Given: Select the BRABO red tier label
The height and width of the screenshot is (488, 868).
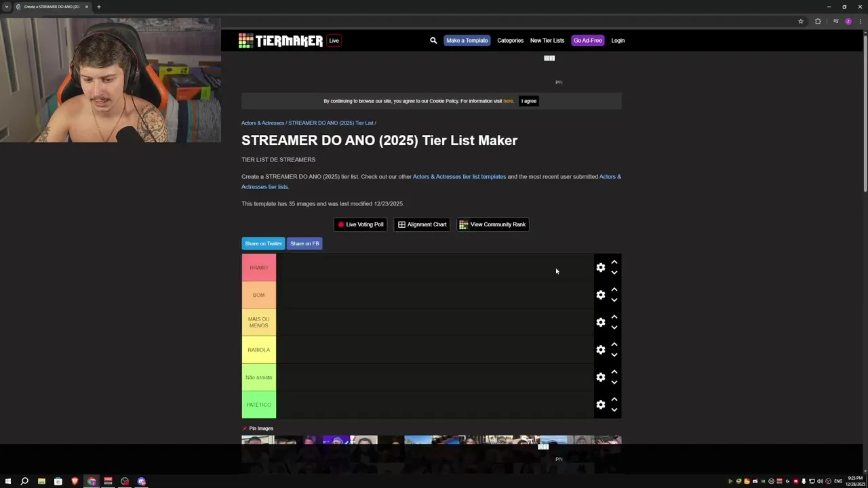Looking at the screenshot, I should (x=258, y=268).
